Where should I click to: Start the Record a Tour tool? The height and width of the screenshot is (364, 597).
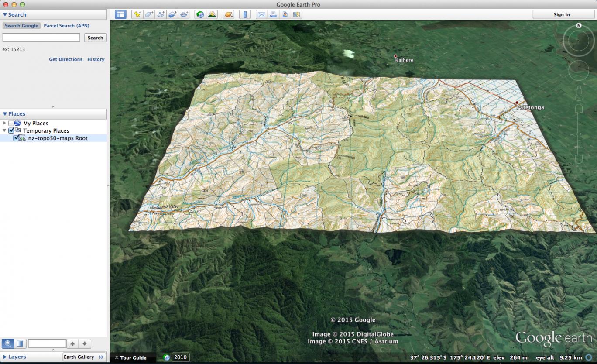click(x=184, y=14)
